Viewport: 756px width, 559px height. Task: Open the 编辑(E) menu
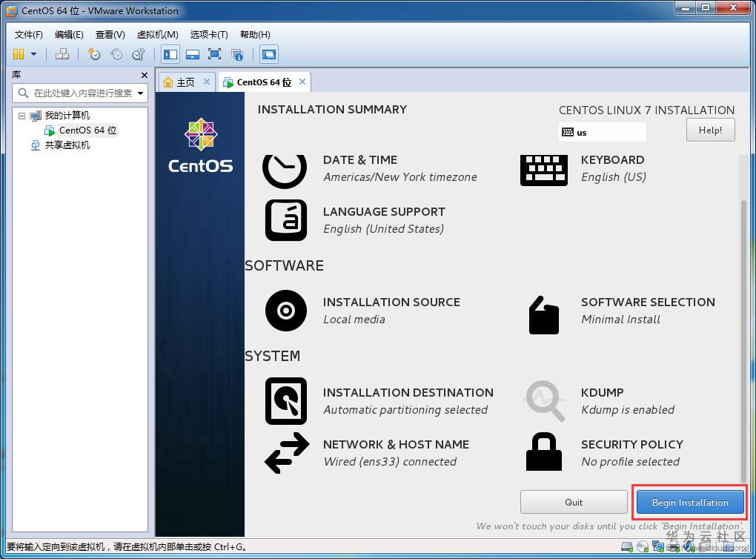pos(69,35)
